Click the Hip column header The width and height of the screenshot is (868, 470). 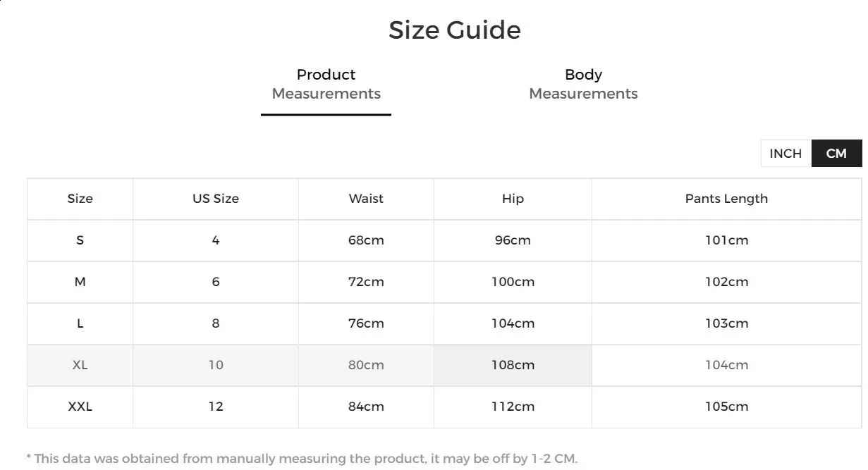[513, 199]
